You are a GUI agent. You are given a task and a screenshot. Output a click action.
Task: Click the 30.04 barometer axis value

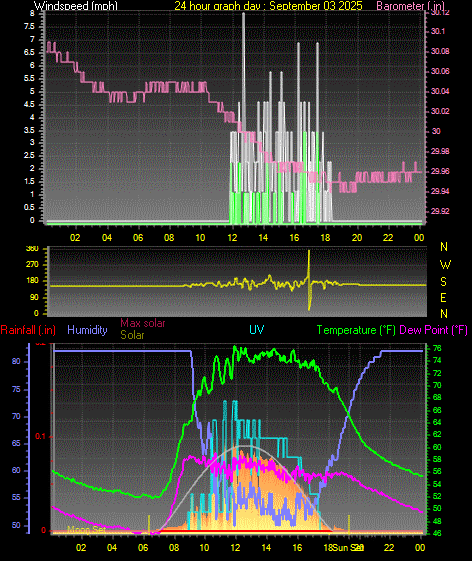pyautogui.click(x=440, y=91)
